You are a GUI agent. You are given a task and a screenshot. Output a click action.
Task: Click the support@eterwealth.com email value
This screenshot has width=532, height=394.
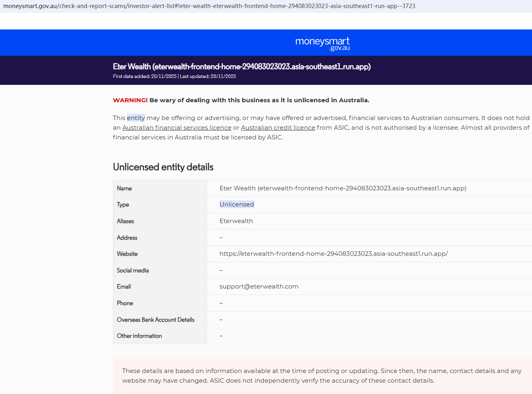(259, 287)
